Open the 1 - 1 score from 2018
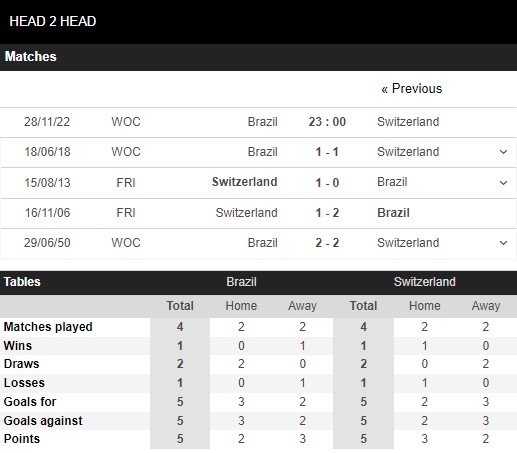The image size is (517, 453). click(x=327, y=152)
